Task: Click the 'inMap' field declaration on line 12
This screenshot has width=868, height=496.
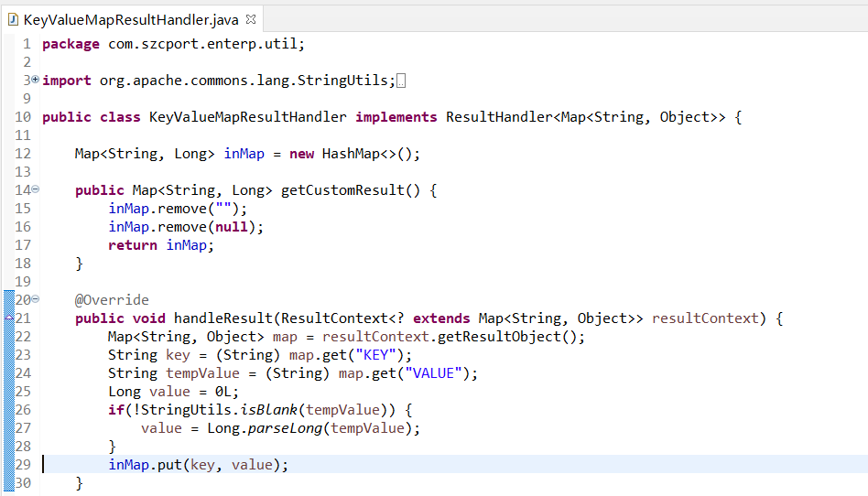Action: [244, 154]
